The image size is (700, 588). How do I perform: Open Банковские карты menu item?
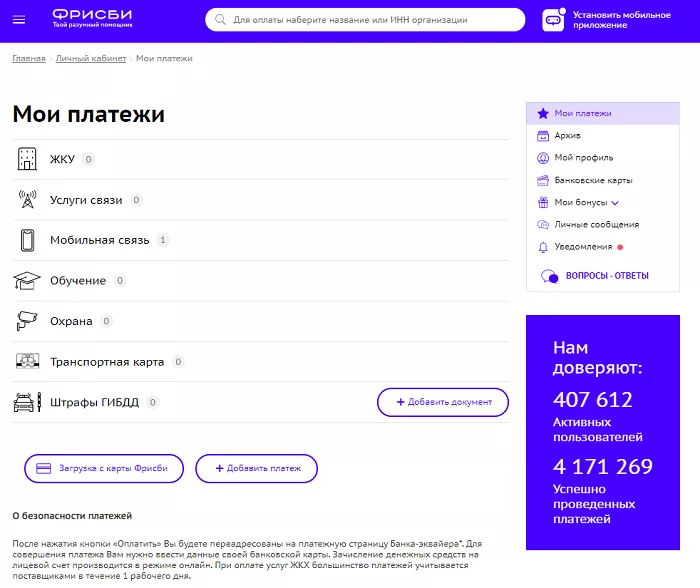[603, 180]
